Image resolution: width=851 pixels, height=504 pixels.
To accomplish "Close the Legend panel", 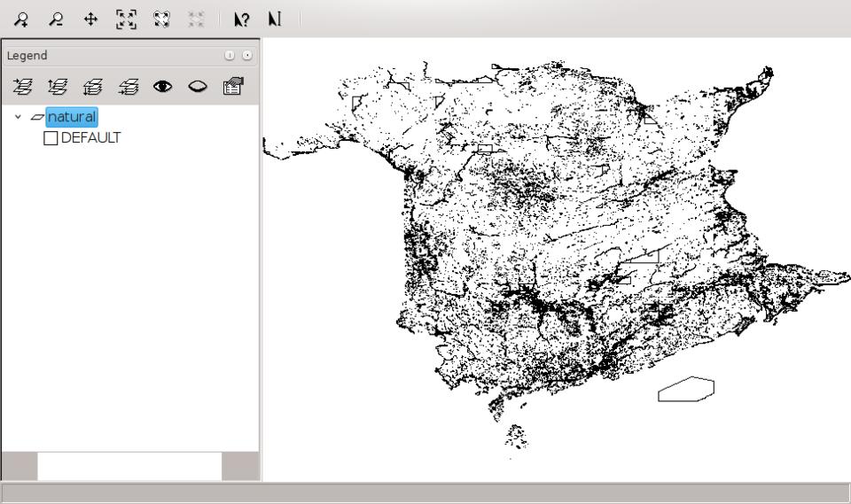I will pyautogui.click(x=247, y=55).
